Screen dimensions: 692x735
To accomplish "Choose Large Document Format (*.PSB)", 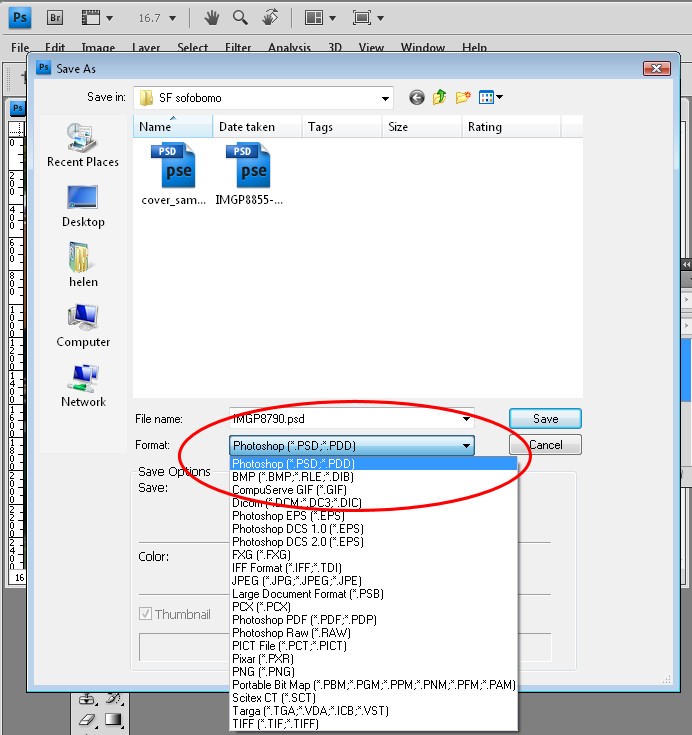I will (374, 594).
